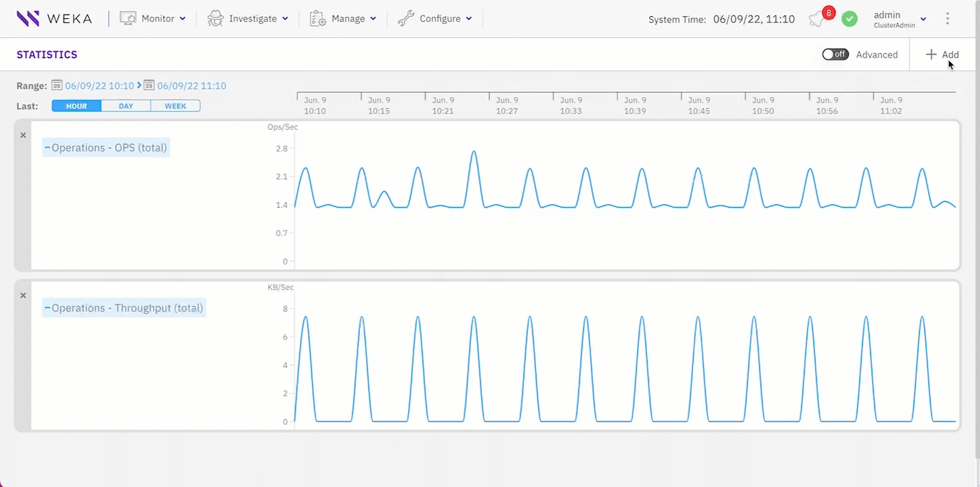Open the admin user dropdown

(x=899, y=19)
